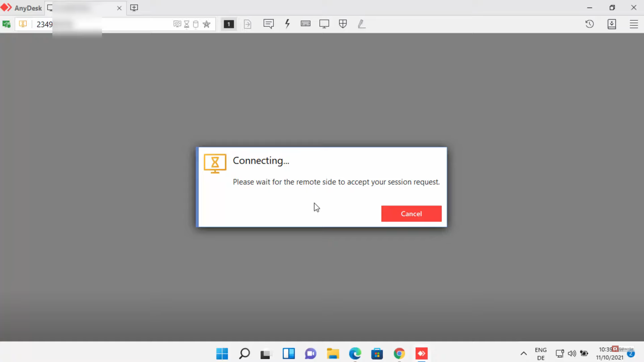
Task: Open the display settings monitor icon
Action: (324, 24)
